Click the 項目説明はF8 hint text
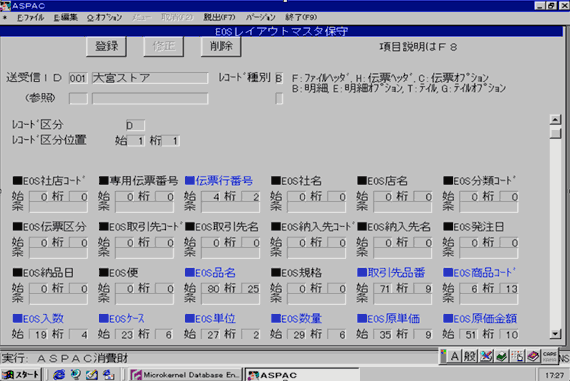This screenshot has width=570, height=381. pyautogui.click(x=418, y=47)
